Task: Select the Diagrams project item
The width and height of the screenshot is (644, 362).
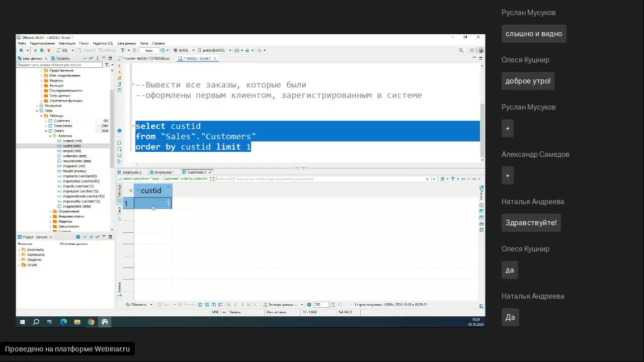Action: tap(34, 259)
